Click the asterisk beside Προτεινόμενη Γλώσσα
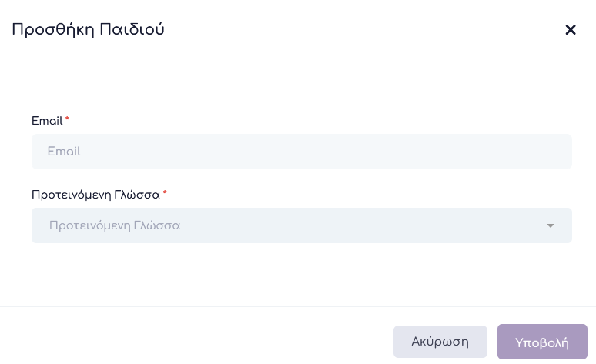This screenshot has height=364, width=596. click(165, 193)
